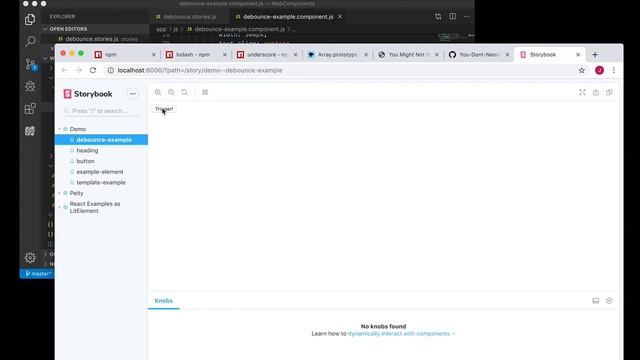Open a new browser tab

[595, 55]
